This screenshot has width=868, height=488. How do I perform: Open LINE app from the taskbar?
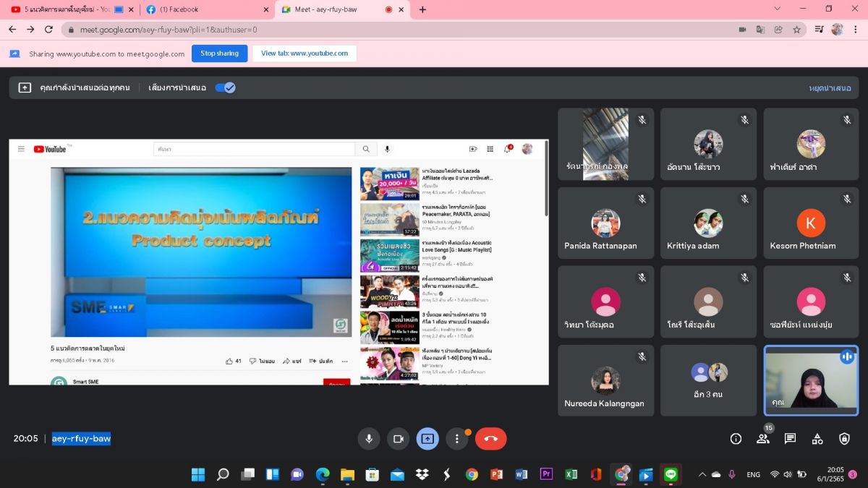click(x=671, y=474)
